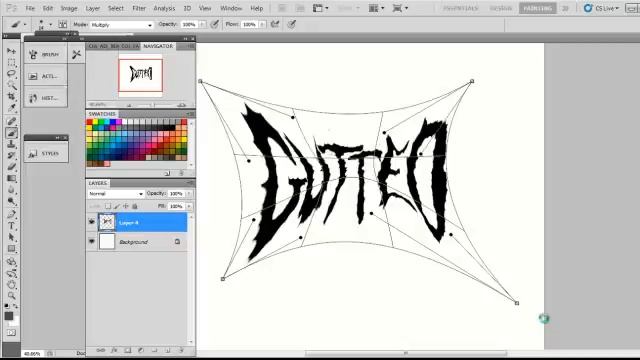640x360 pixels.
Task: Open the CS Live dropdown
Action: pyautogui.click(x=602, y=8)
